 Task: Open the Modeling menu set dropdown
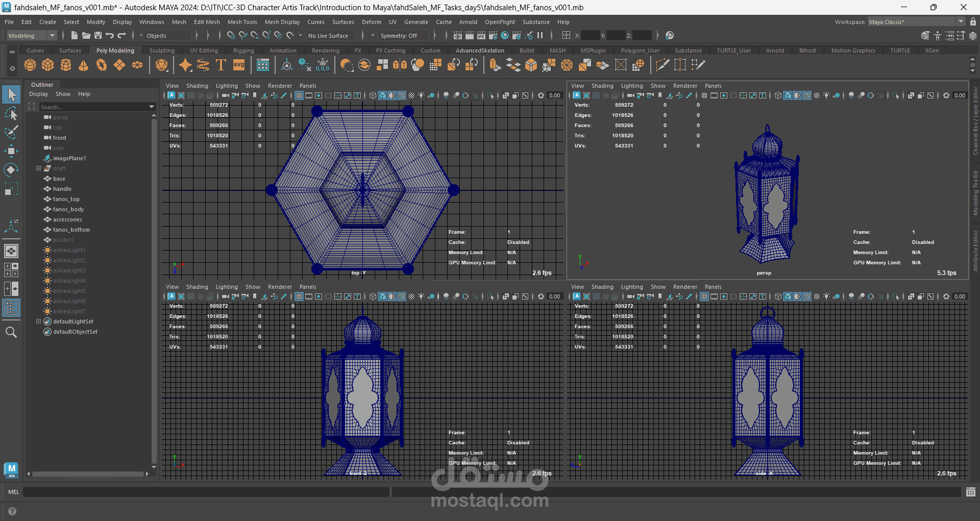coord(32,36)
